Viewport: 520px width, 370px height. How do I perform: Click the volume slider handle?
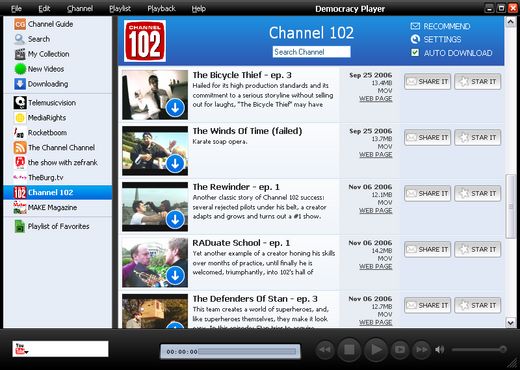click(503, 349)
